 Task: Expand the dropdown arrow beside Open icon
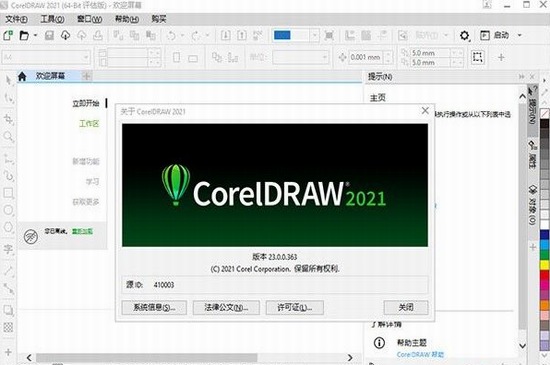pos(35,35)
